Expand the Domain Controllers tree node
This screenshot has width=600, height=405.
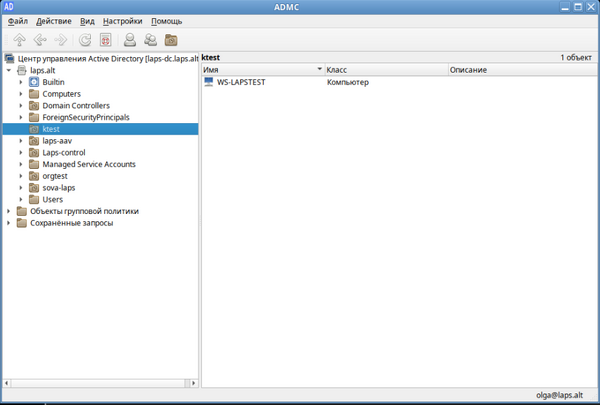21,106
